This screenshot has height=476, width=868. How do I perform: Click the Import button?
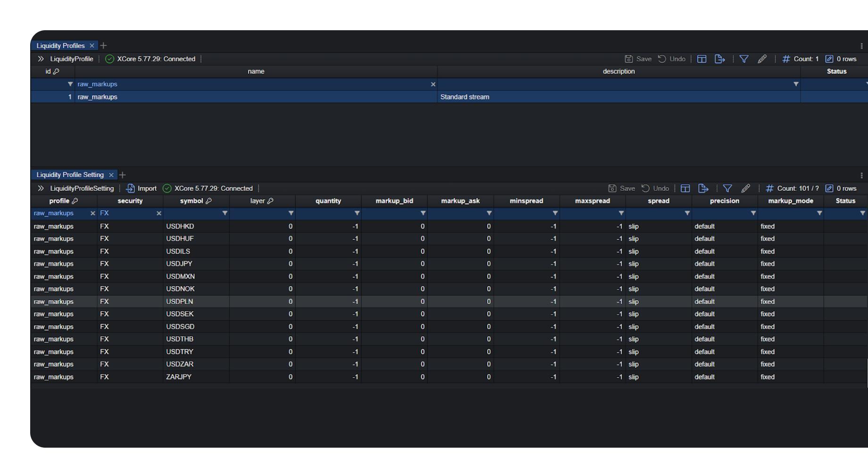coord(141,188)
